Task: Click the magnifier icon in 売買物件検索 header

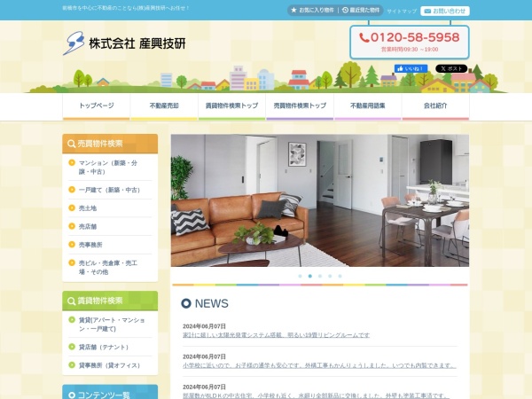Action: (x=71, y=144)
